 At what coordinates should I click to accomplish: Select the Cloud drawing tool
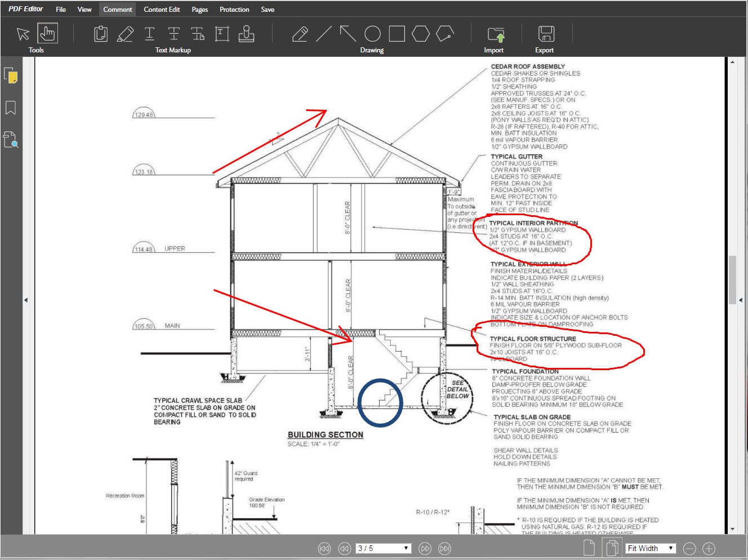(445, 34)
